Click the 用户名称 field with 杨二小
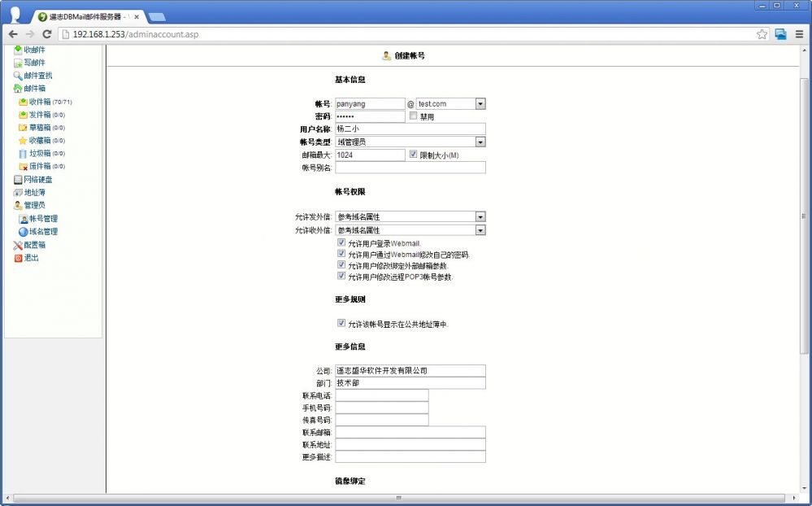812x506 pixels. [410, 129]
